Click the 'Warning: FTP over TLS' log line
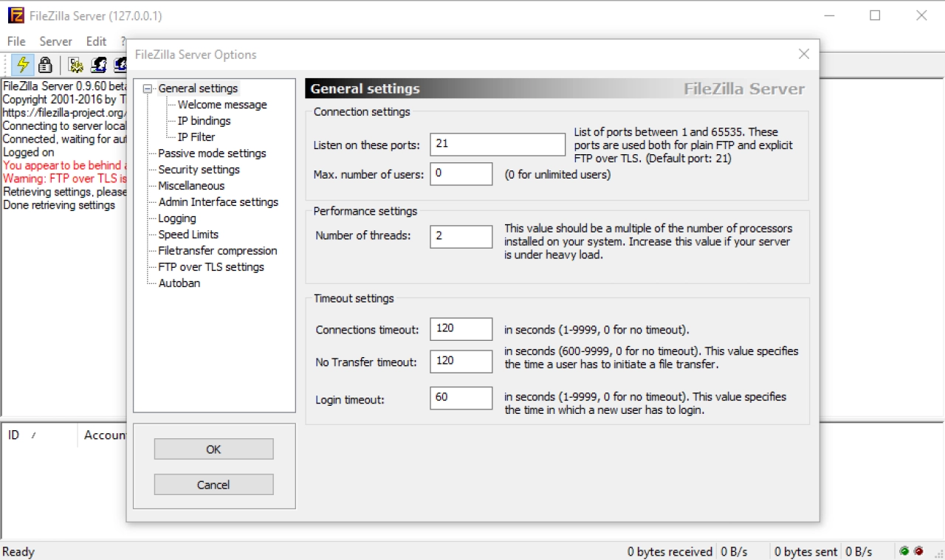 pyautogui.click(x=65, y=179)
